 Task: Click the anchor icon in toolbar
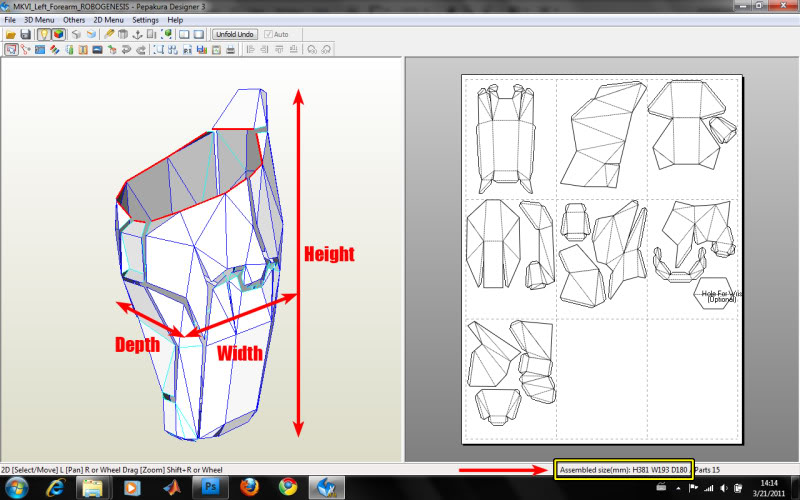138,34
